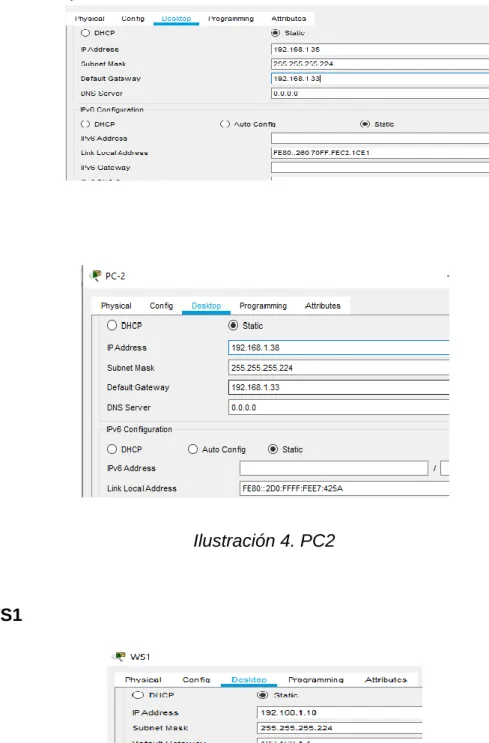Select DHCP radio in PC-2 IPv4 settings
The image size is (489, 743).
coord(112,325)
